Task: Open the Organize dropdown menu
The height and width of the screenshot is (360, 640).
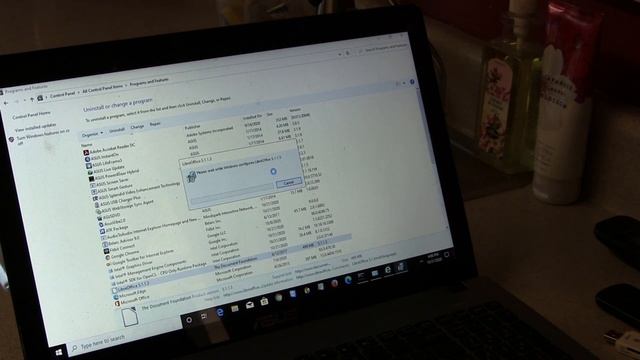Action: tap(92, 134)
